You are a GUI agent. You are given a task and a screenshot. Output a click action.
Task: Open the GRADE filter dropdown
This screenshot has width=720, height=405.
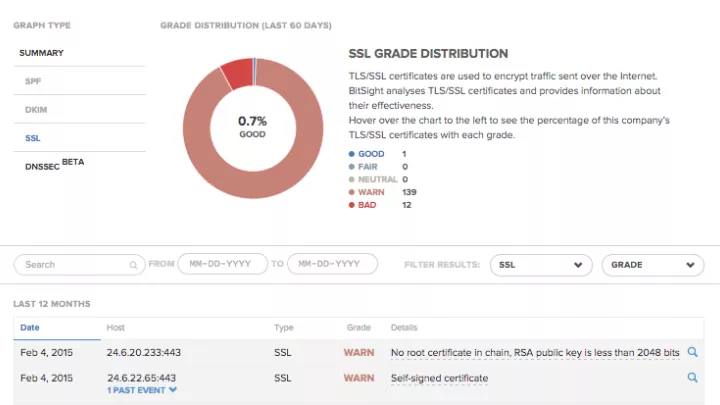pos(652,265)
